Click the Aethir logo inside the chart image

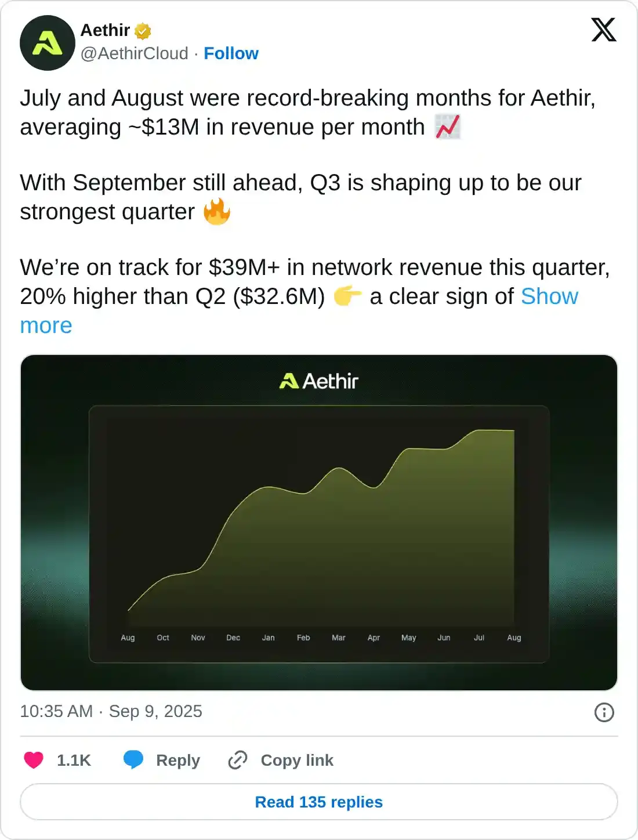point(318,381)
